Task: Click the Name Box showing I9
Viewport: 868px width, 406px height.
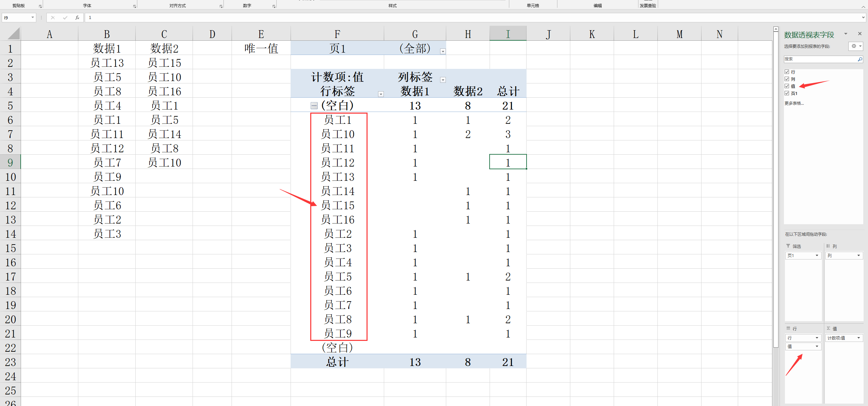Action: tap(16, 18)
